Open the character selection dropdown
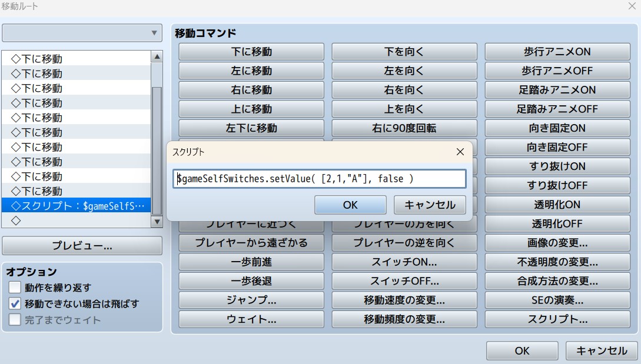Screen dimensions: 641x364 coord(82,33)
